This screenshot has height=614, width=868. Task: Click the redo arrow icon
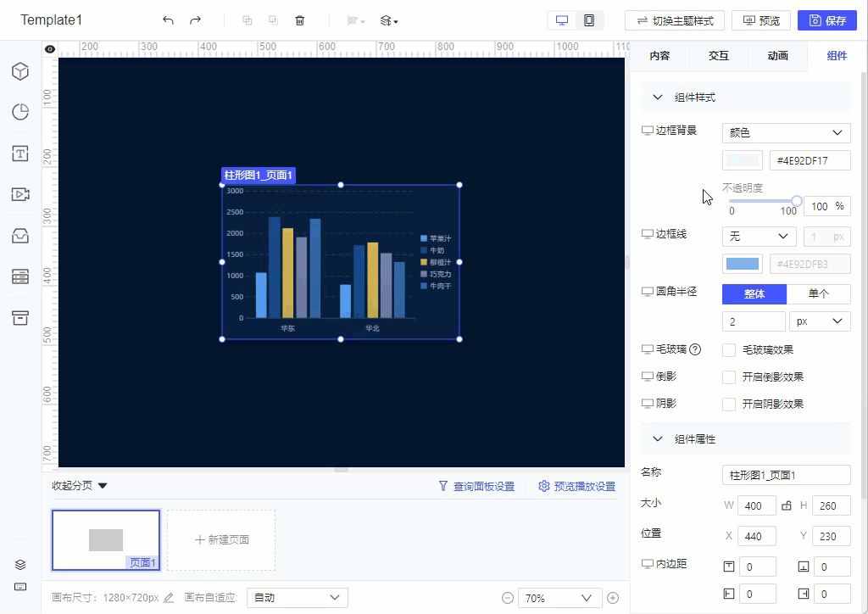tap(193, 20)
